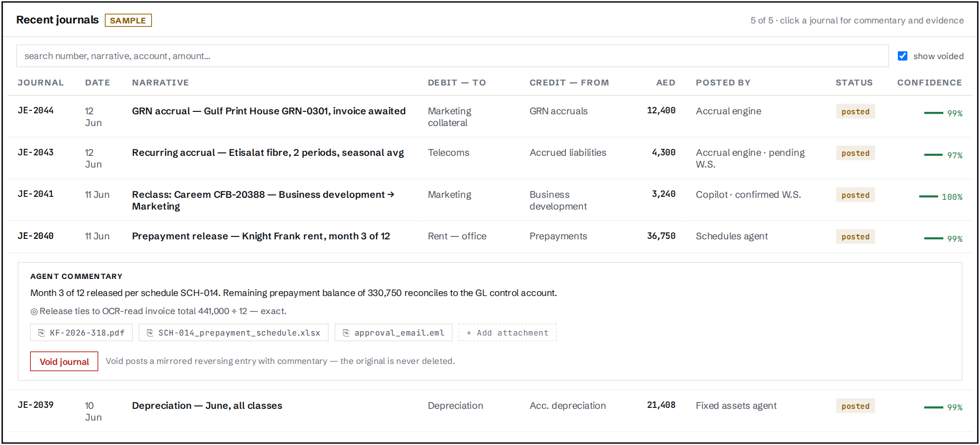Click posted status badge for JE-2044
This screenshot has height=445, width=980.
pyautogui.click(x=855, y=111)
